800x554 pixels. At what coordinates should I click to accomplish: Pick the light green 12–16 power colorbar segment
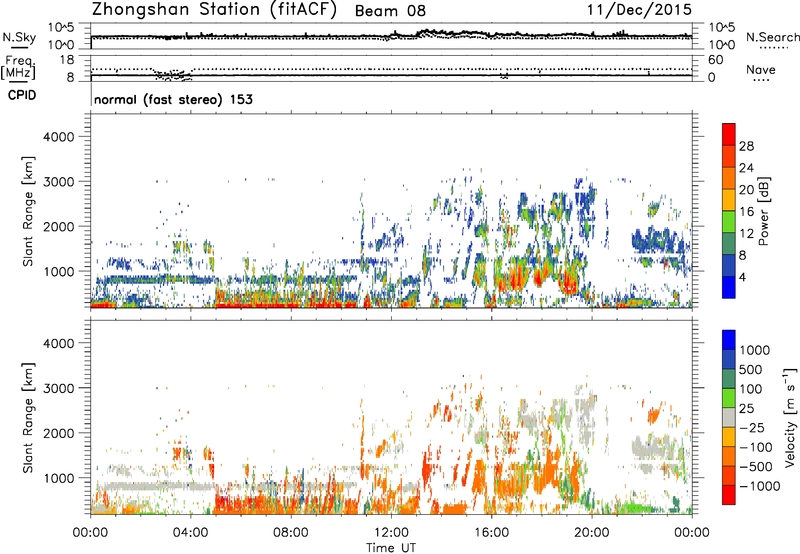729,222
